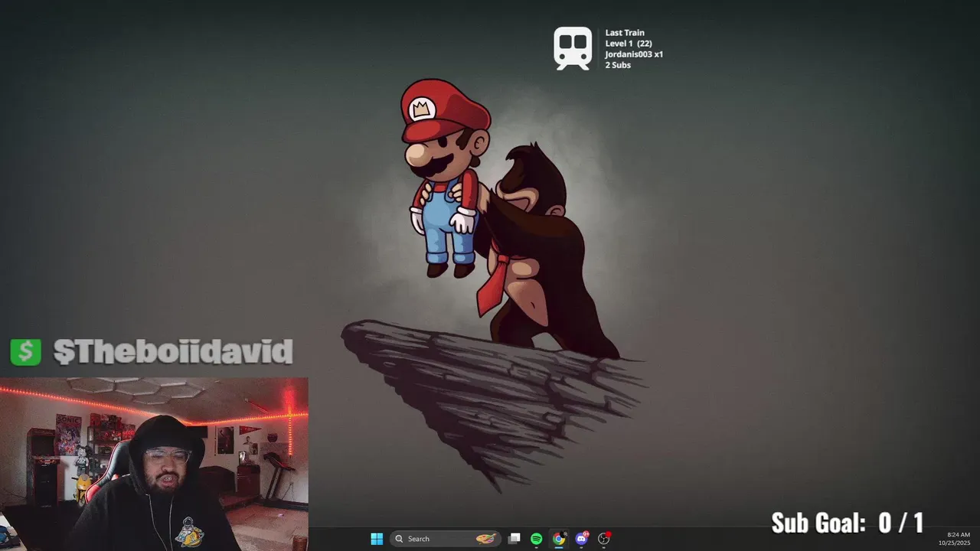The width and height of the screenshot is (980, 551).
Task: Click the taskbar Search box
Action: [446, 539]
